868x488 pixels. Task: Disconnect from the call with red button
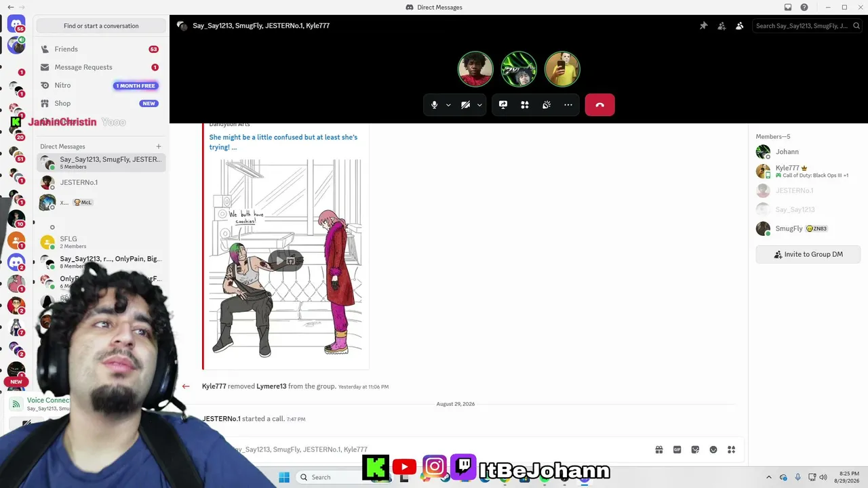(x=599, y=105)
